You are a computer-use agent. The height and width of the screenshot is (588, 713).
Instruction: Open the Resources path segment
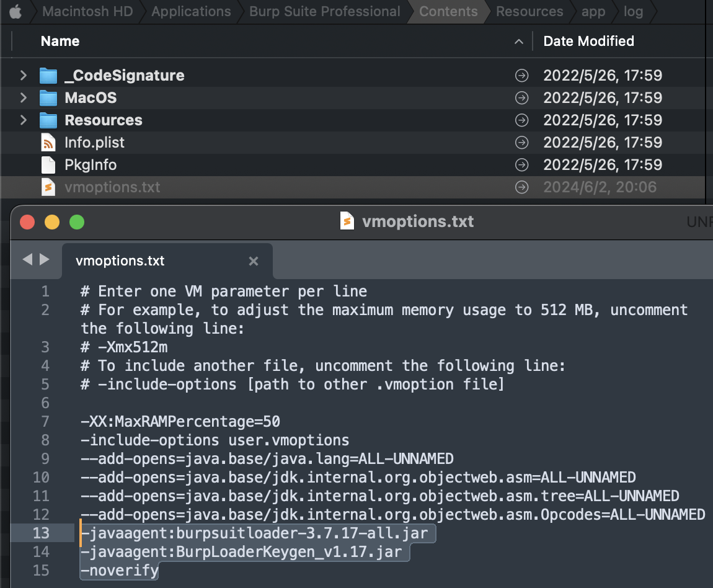pyautogui.click(x=529, y=11)
